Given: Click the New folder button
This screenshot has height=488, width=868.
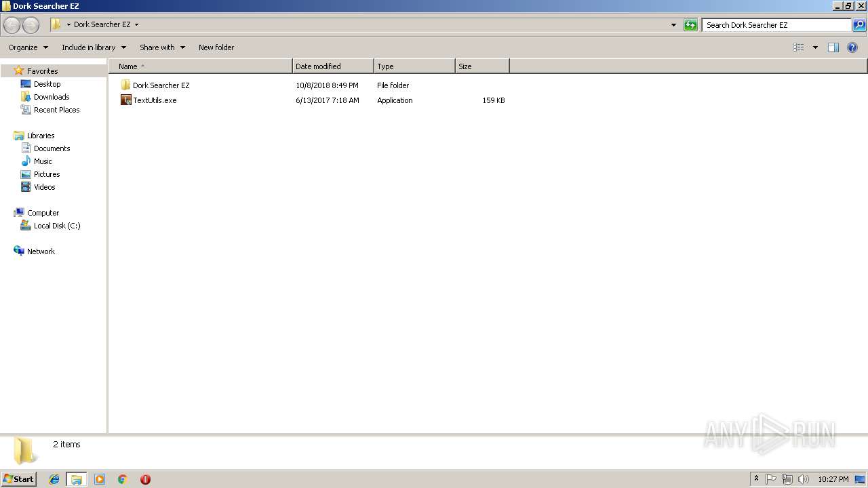Looking at the screenshot, I should (216, 47).
